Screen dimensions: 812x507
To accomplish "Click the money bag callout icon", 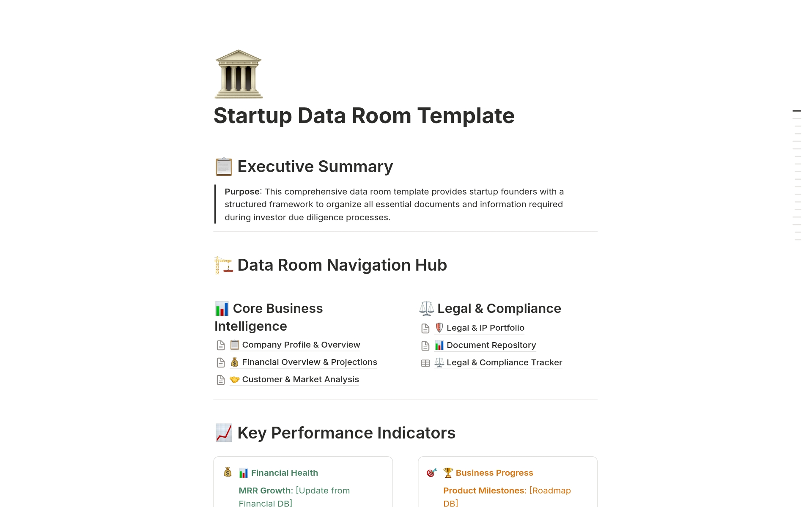I will pyautogui.click(x=228, y=472).
